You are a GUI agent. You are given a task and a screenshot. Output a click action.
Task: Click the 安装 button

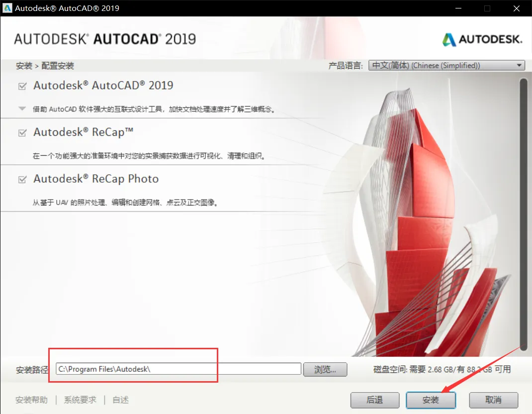coord(431,400)
